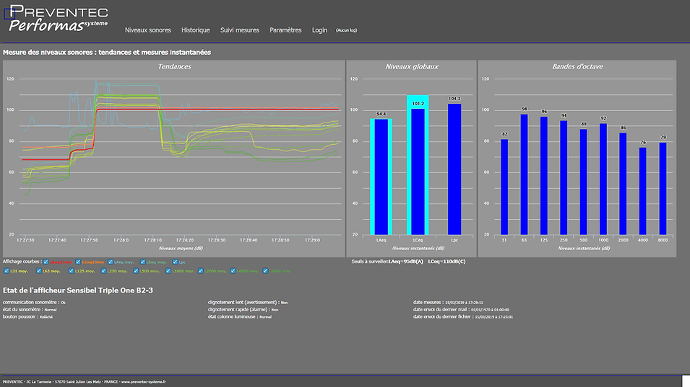Toggle the L31 moy. curve checkbox
This screenshot has width=690, height=387.
coord(6,271)
